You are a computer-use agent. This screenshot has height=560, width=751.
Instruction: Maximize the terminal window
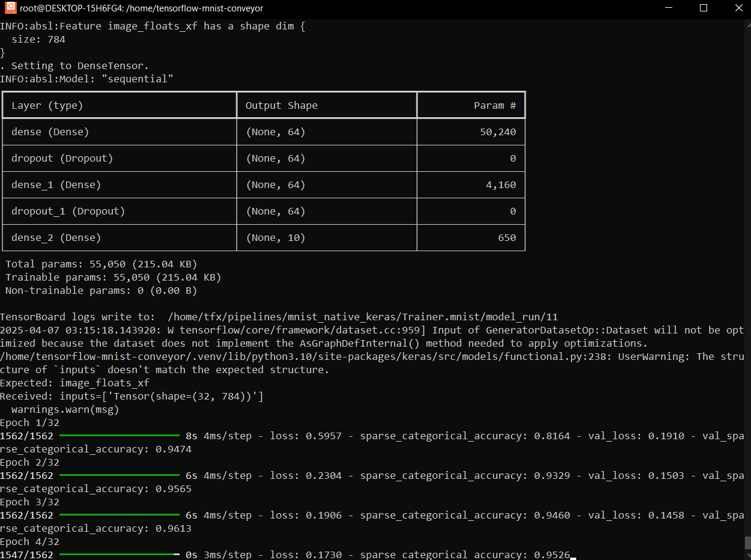coord(704,8)
